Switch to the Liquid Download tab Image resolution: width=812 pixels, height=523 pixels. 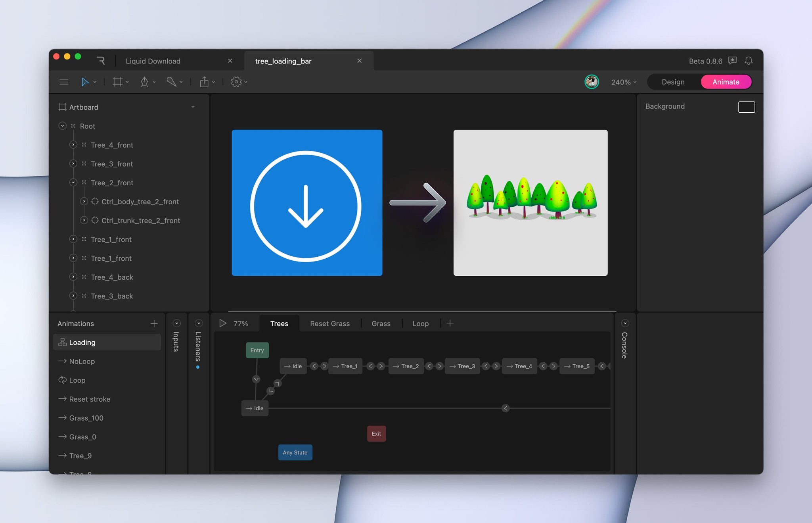point(153,61)
